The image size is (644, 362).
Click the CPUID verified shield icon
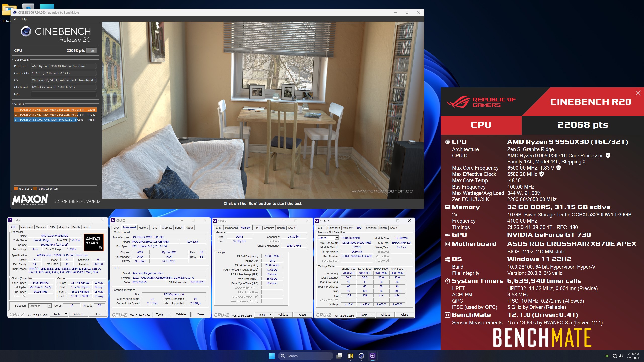tap(608, 155)
